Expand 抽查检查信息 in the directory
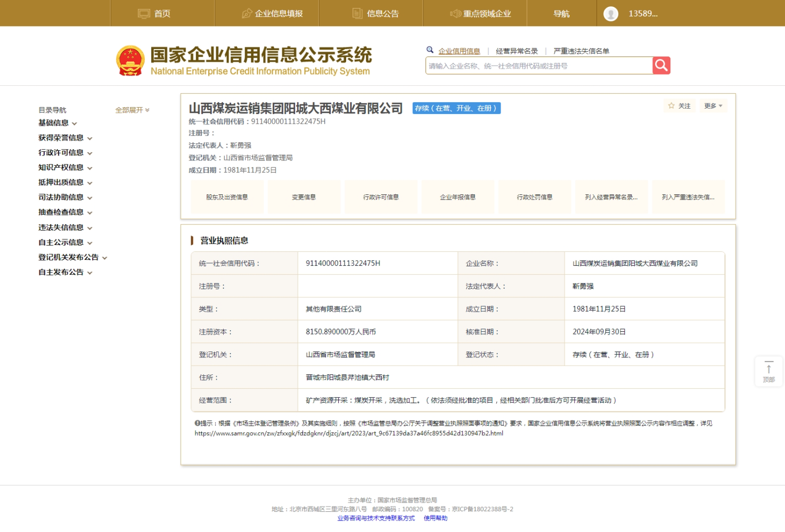 pos(65,212)
